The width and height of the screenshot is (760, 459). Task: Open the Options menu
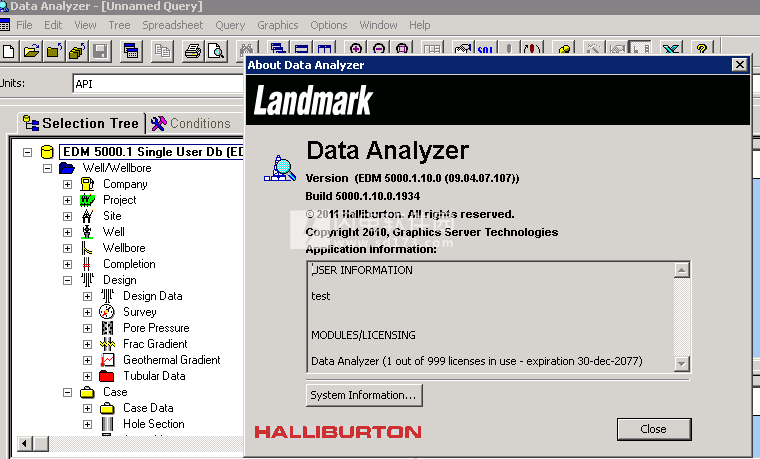click(329, 25)
